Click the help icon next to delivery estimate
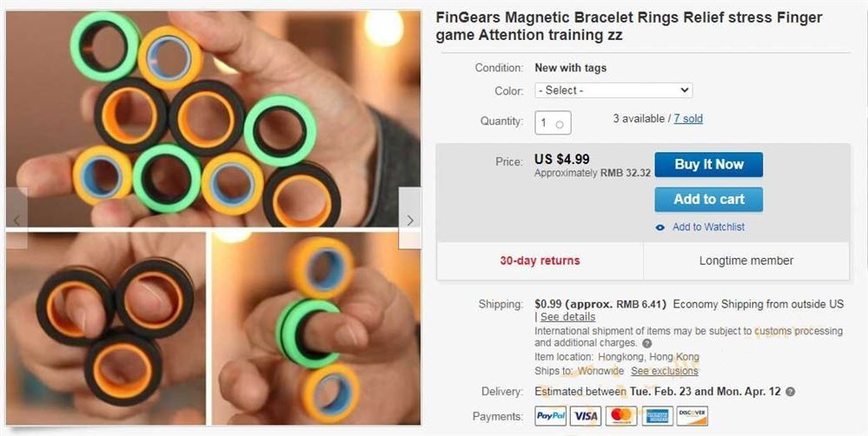This screenshot has width=868, height=436. (x=791, y=392)
